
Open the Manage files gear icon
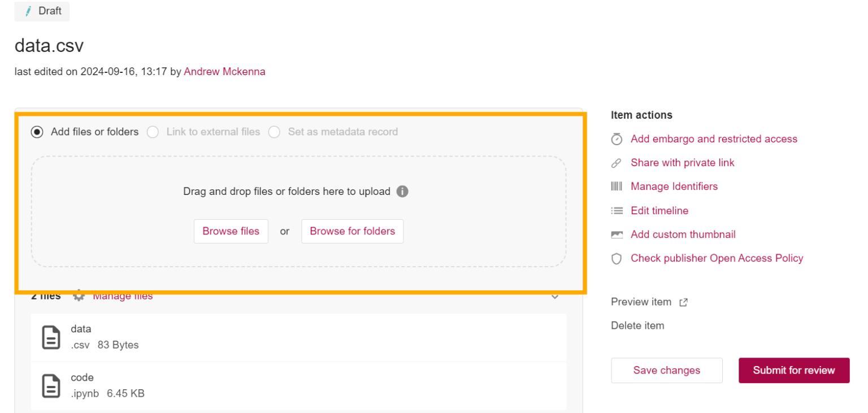click(x=79, y=295)
